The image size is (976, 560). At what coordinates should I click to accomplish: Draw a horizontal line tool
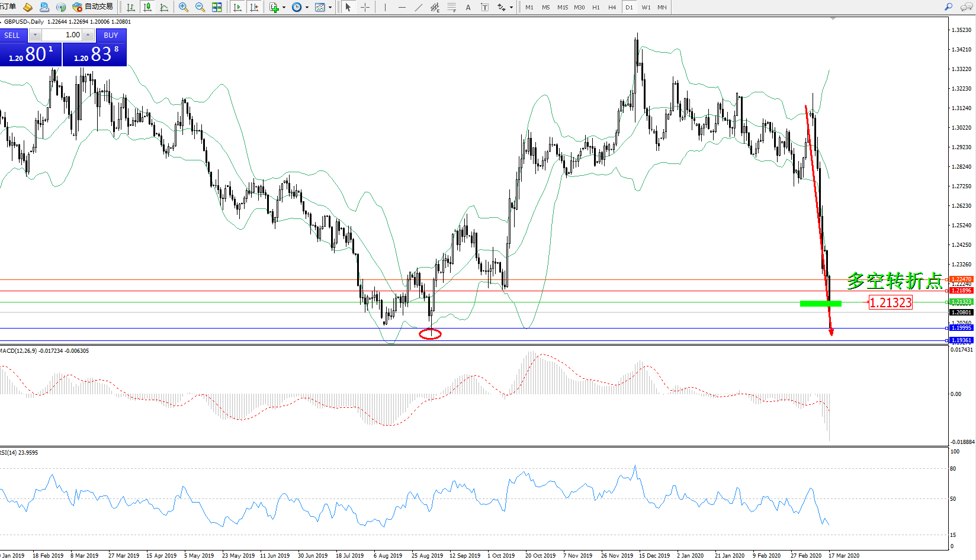pyautogui.click(x=402, y=7)
